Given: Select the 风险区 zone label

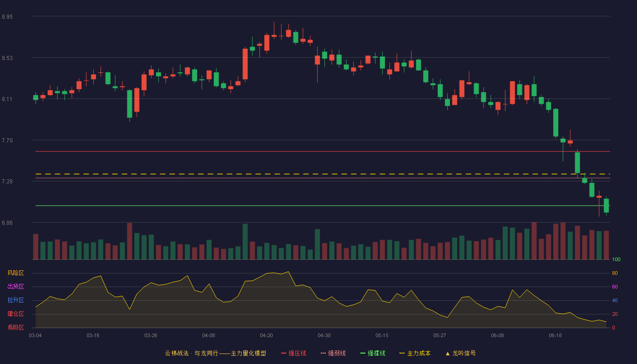Looking at the screenshot, I should click(x=15, y=273).
